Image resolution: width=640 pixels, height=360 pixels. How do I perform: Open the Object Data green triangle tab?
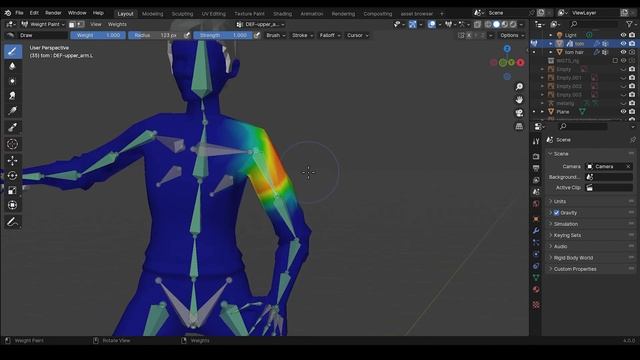pyautogui.click(x=536, y=278)
